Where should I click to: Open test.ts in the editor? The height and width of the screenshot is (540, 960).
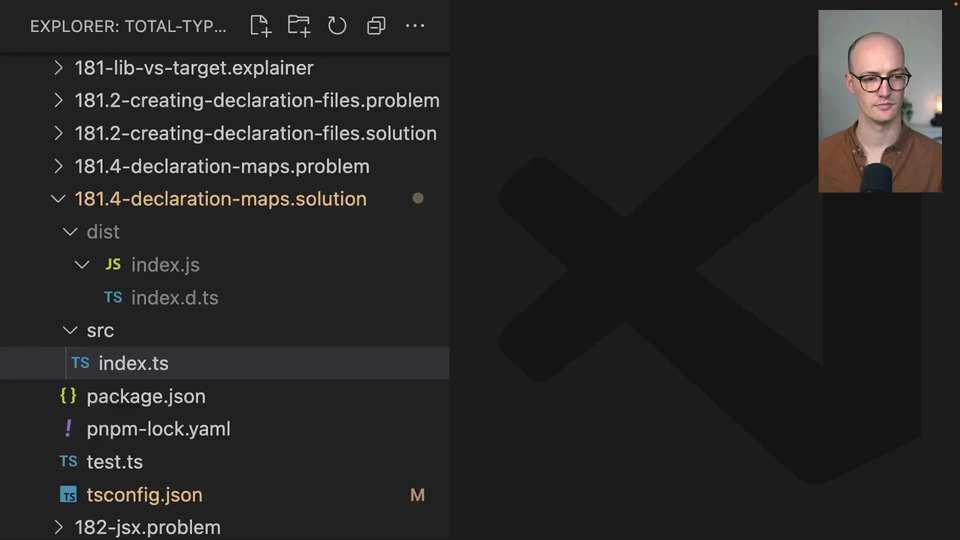[114, 462]
